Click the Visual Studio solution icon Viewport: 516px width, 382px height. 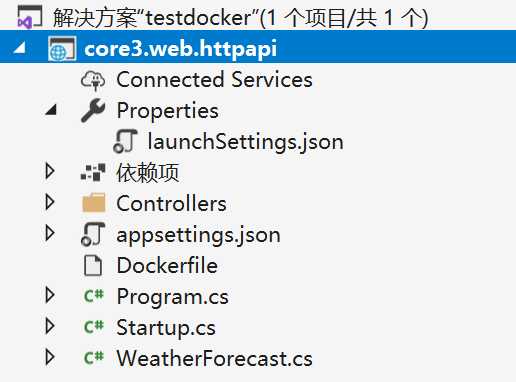30,17
